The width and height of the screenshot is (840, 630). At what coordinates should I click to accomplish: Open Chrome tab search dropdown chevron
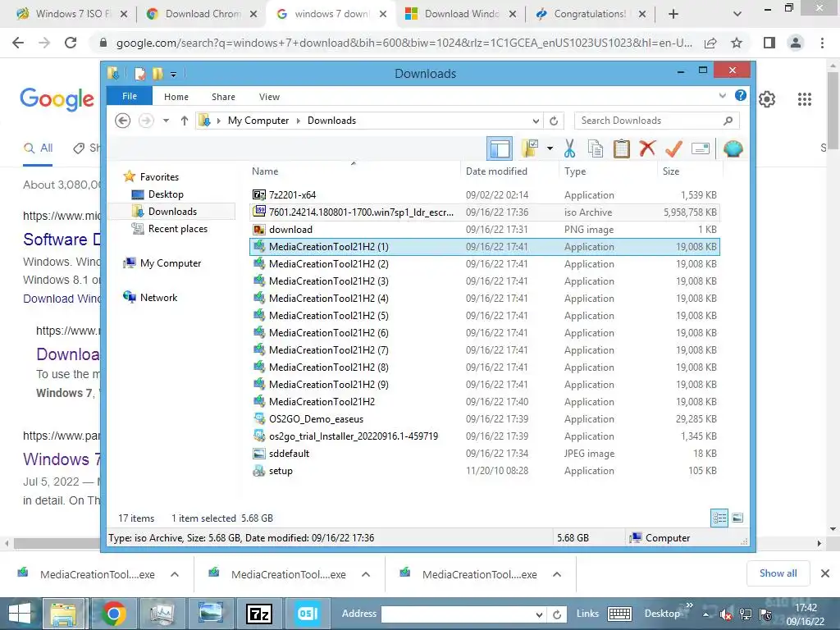click(737, 14)
